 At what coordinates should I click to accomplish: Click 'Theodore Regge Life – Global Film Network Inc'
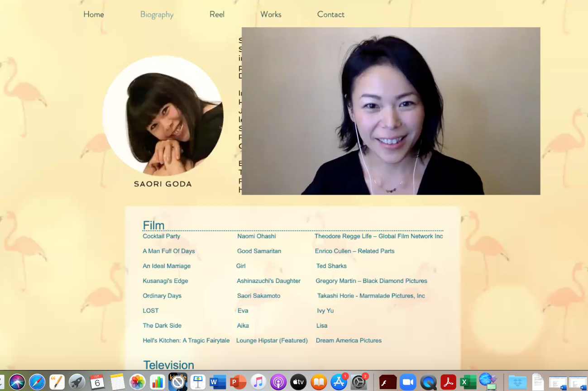point(379,236)
